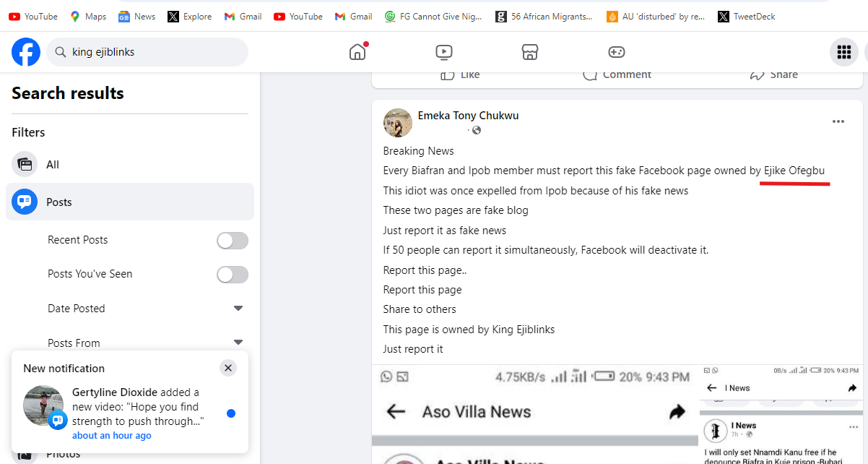
Task: Click the blue unread dot on notification
Action: (x=231, y=413)
